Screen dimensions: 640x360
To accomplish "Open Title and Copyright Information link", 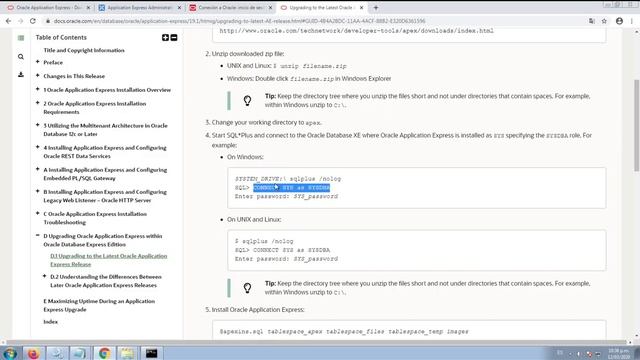I will point(84,50).
